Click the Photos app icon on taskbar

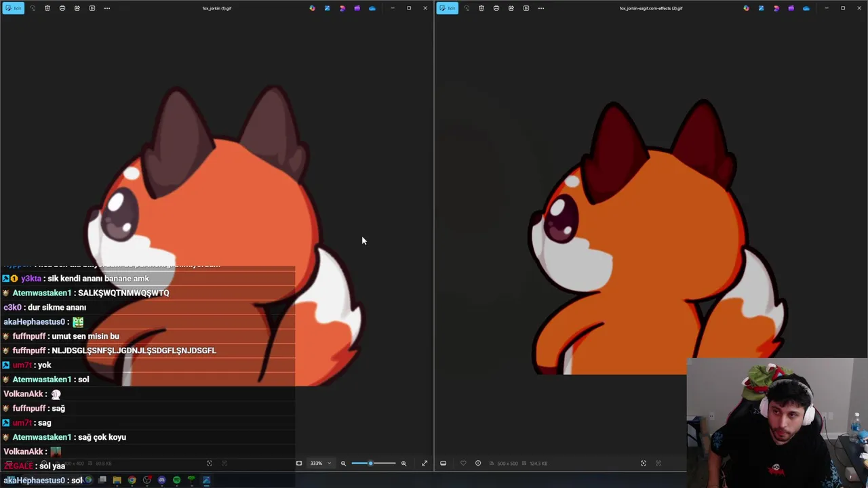coord(206,481)
